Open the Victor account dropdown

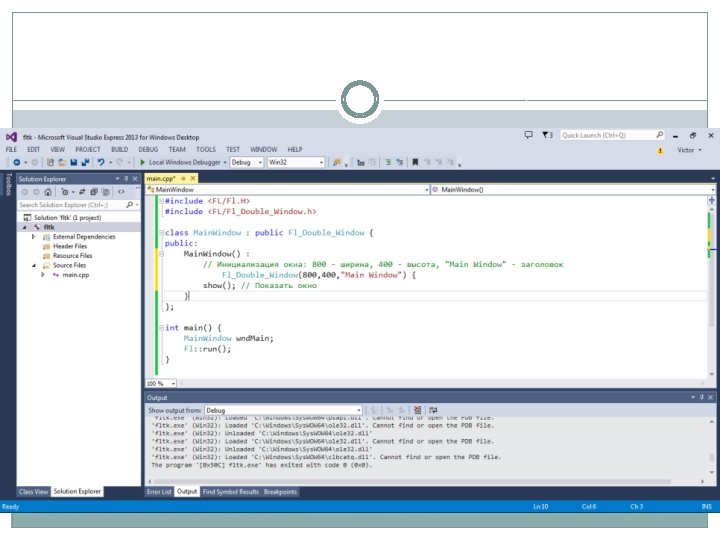tap(689, 150)
